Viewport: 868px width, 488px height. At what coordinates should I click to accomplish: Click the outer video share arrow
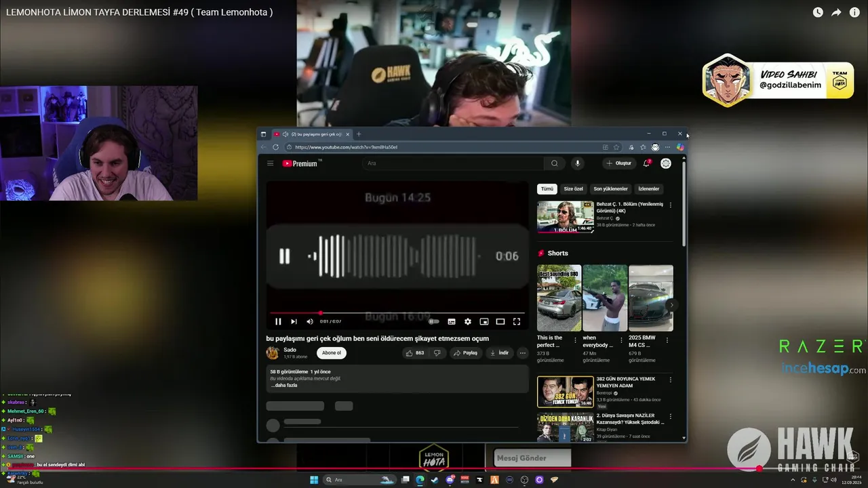[836, 12]
